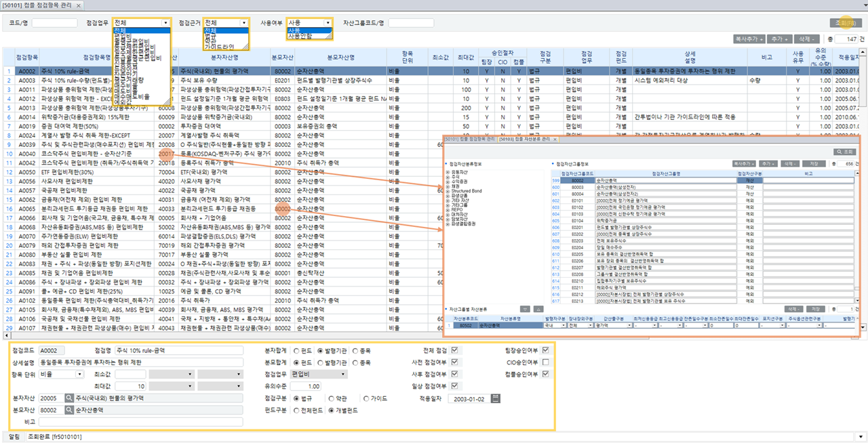The width and height of the screenshot is (868, 443).
Task: Click the 코드/명 search input field
Action: pos(54,23)
